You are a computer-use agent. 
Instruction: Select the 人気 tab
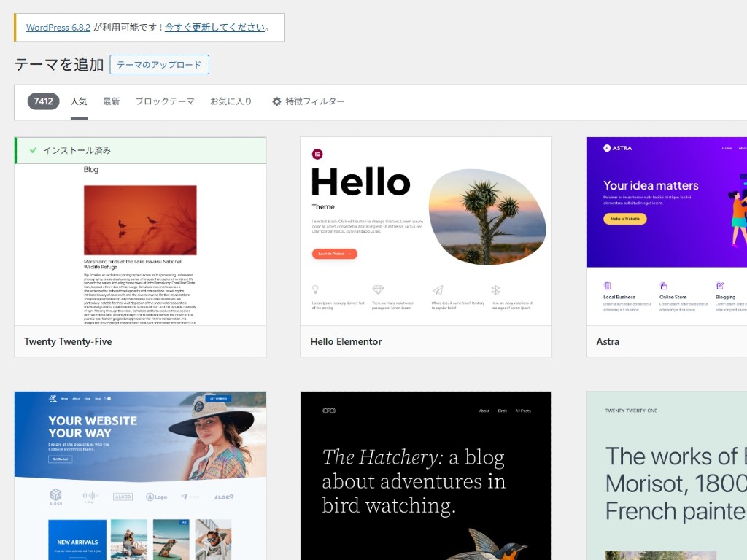pyautogui.click(x=79, y=101)
